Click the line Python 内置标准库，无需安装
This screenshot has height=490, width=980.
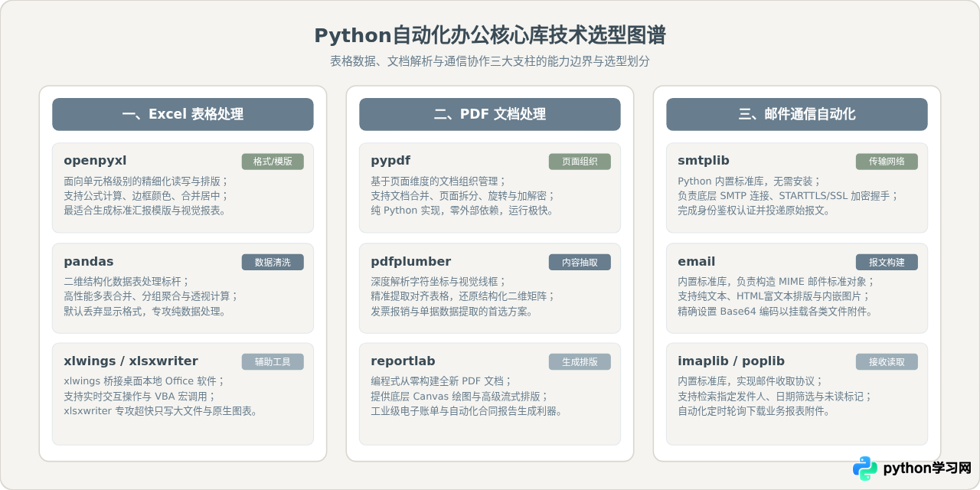coord(750,181)
